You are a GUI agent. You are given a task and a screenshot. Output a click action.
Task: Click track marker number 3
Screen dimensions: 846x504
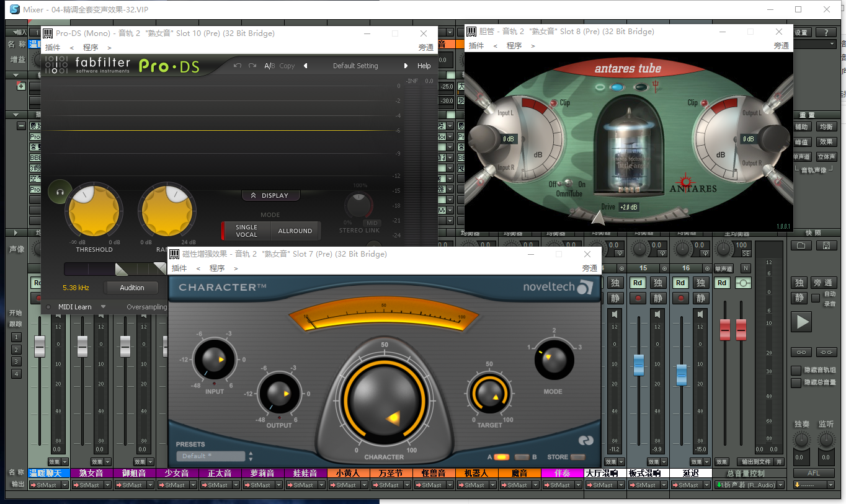pos(17,361)
